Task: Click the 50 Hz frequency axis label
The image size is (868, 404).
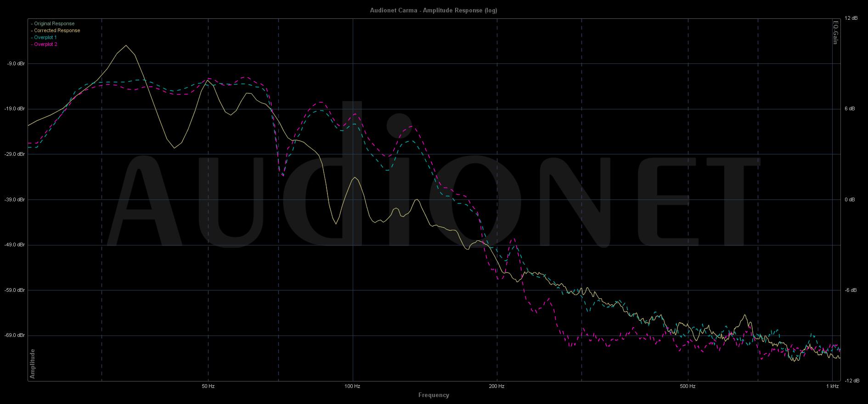Action: 208,386
